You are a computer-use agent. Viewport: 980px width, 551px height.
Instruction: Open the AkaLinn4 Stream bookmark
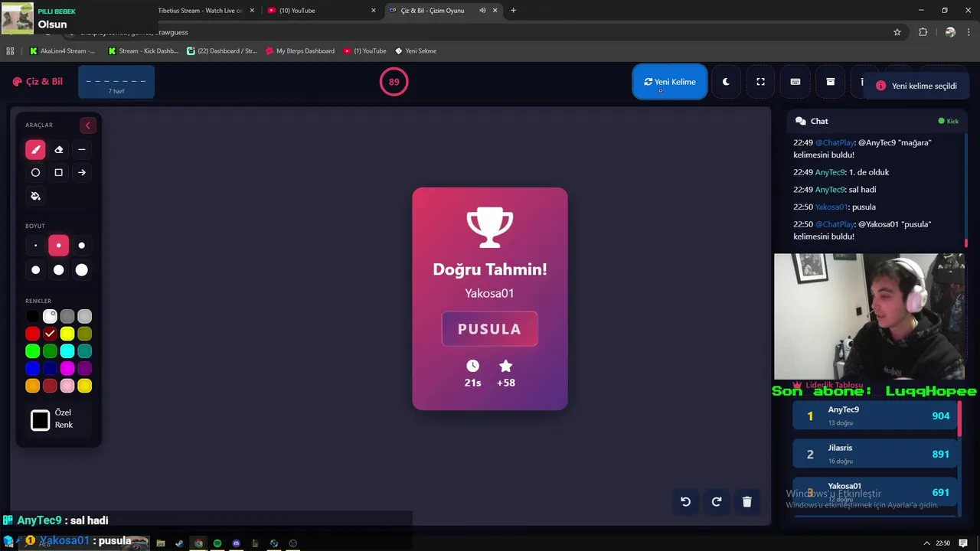(62, 51)
